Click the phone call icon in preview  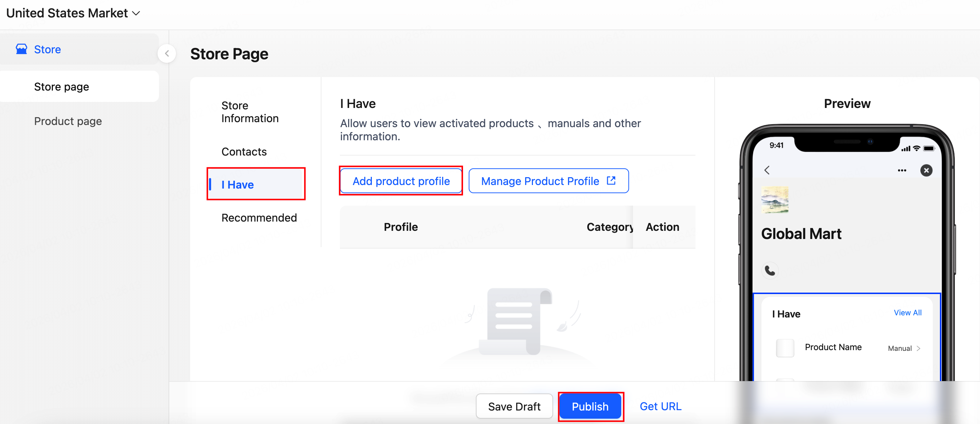point(770,270)
